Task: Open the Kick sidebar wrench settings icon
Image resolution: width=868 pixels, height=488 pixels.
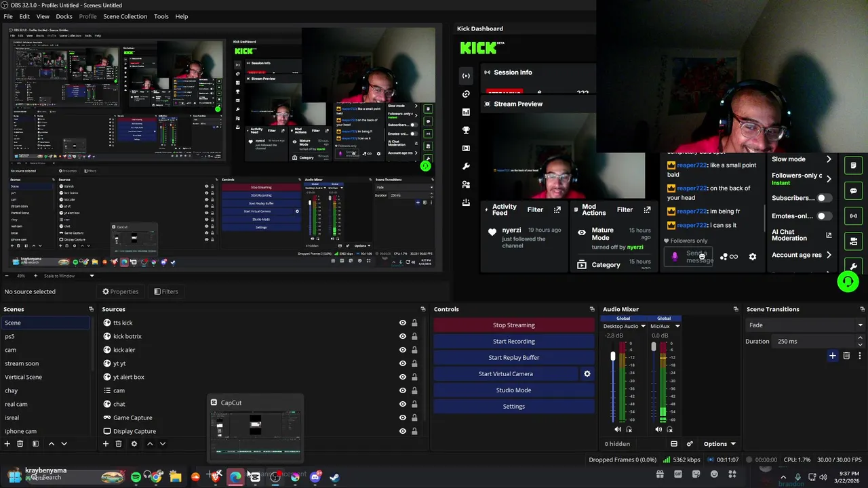Action: (x=466, y=166)
